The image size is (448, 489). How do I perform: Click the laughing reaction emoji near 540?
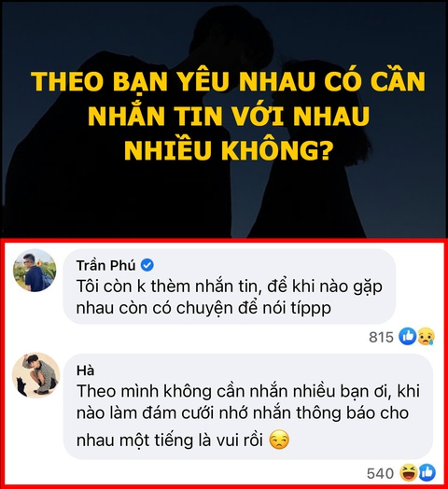[x=409, y=473]
